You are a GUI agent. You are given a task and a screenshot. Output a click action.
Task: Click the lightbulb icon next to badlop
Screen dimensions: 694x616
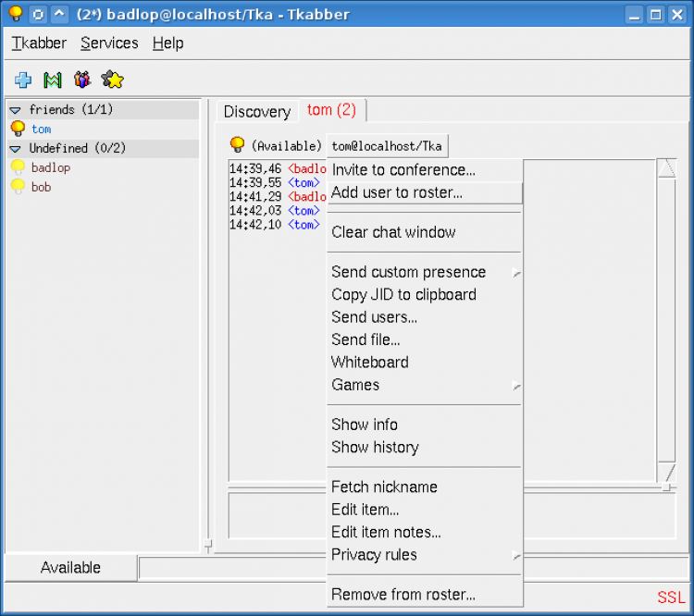click(x=19, y=167)
